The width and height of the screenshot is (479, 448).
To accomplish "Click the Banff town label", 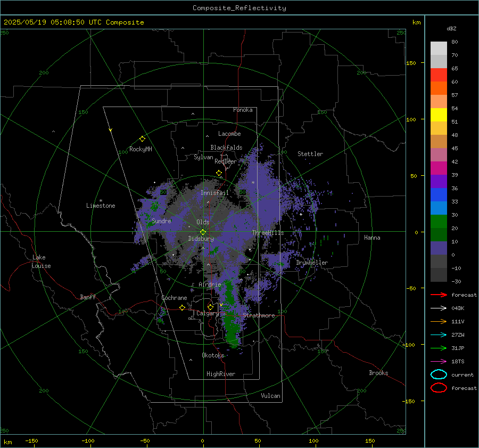I will 88,297.
